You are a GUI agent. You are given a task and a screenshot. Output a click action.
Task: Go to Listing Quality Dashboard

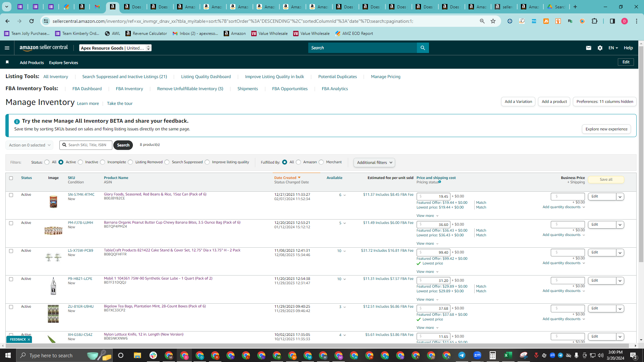coord(206,77)
